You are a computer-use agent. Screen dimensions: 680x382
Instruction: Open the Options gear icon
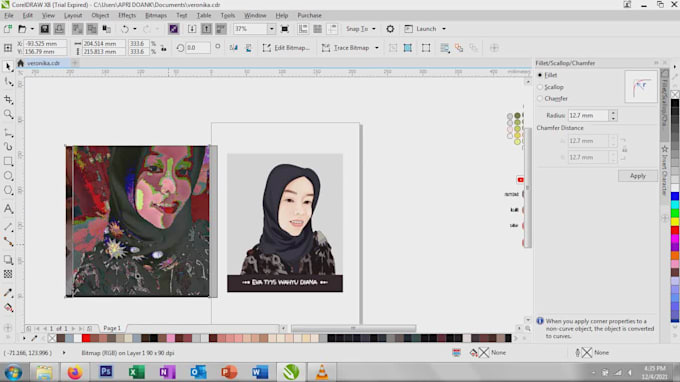[390, 29]
